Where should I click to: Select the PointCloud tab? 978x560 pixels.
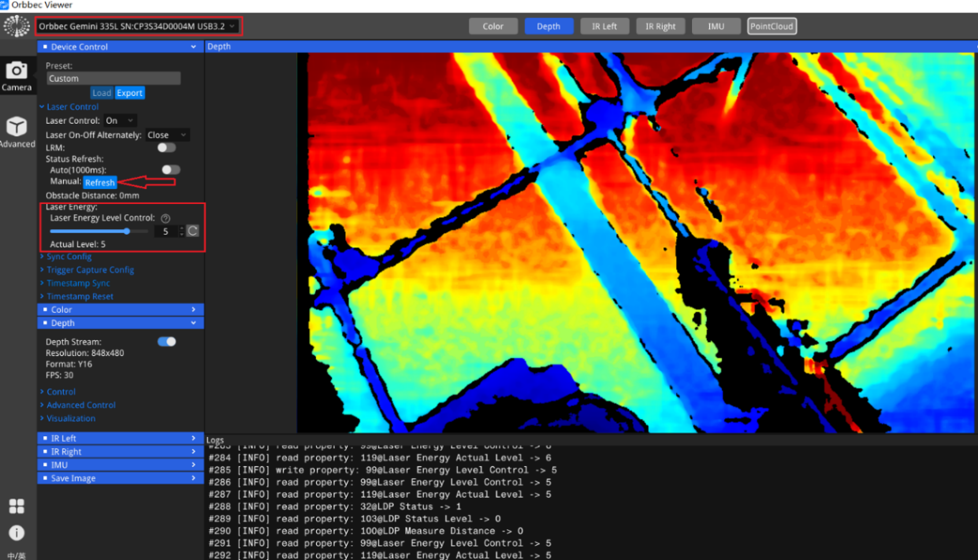[x=772, y=26]
